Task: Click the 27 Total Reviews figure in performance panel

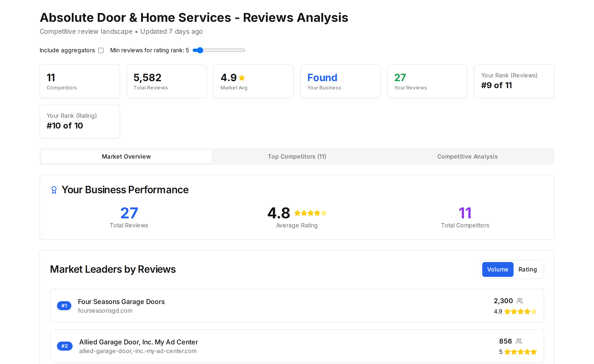Action: [x=129, y=213]
